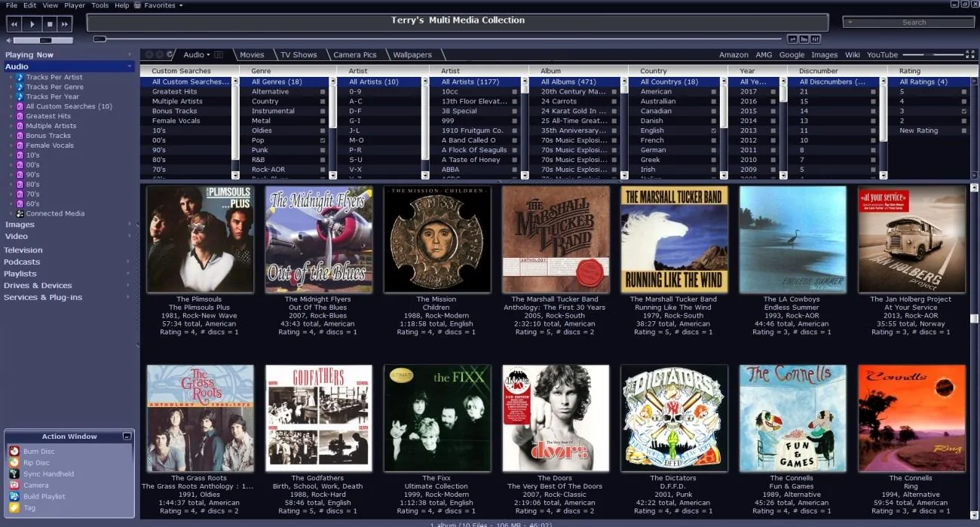Mute audio via the speaker icon
980x527 pixels.
click(x=9, y=40)
